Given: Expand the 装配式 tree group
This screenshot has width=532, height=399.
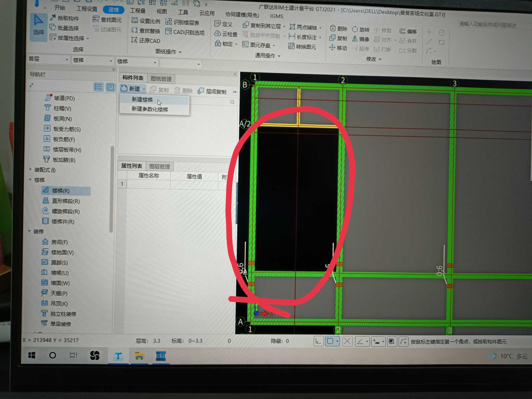Looking at the screenshot, I should pos(30,169).
